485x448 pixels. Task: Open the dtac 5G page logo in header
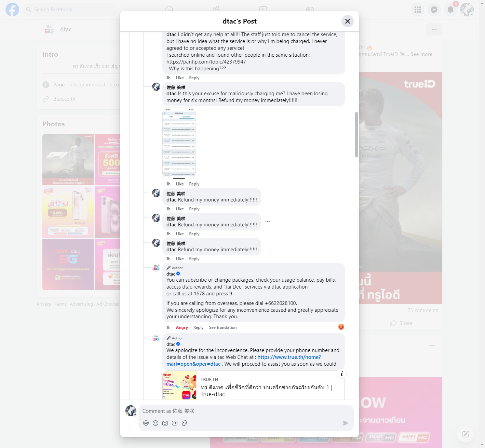[x=49, y=29]
